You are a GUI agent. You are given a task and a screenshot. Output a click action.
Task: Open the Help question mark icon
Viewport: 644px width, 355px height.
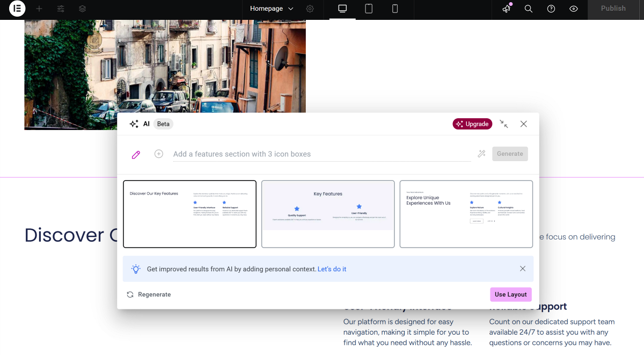pyautogui.click(x=551, y=9)
